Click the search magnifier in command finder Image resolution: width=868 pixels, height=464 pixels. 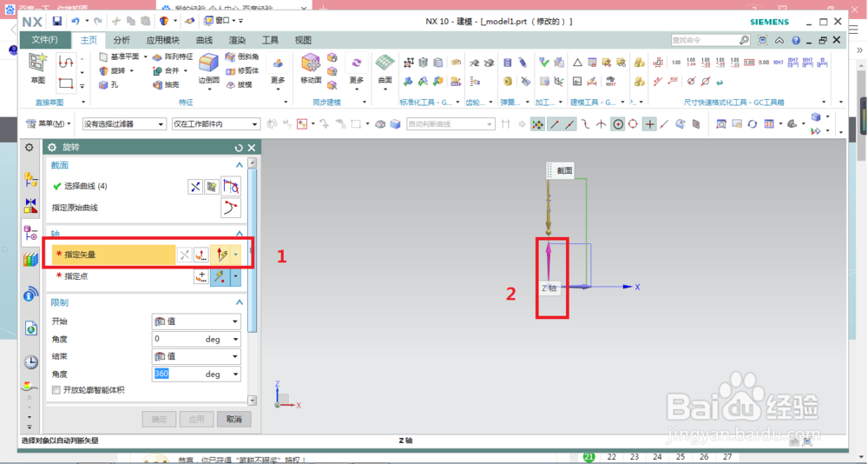click(x=744, y=41)
